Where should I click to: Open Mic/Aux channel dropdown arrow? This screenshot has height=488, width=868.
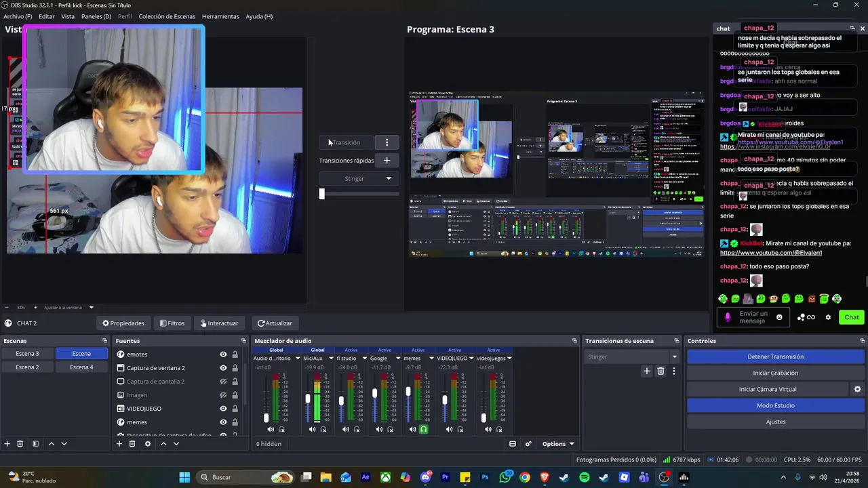click(331, 359)
